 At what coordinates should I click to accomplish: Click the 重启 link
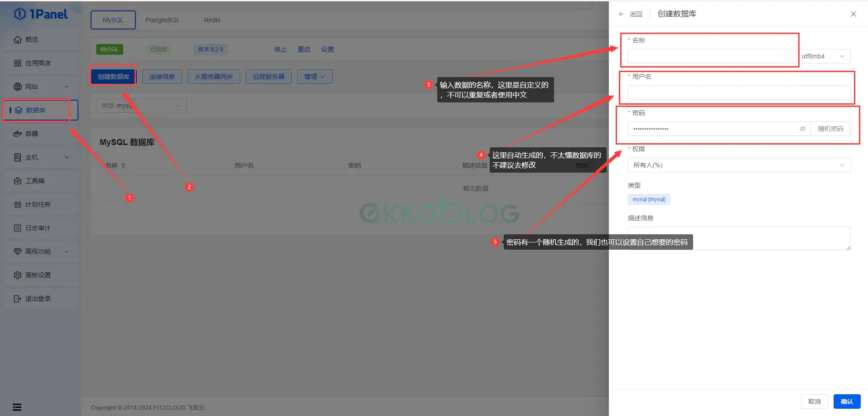point(304,49)
